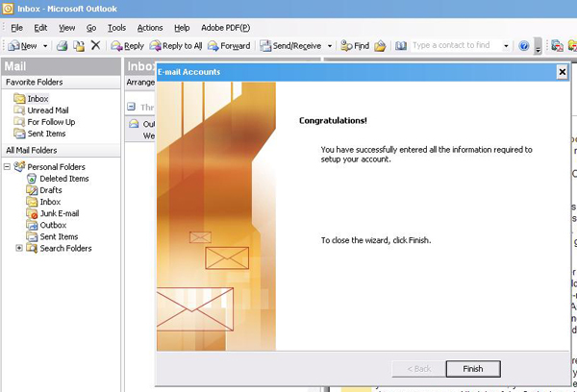Screen dimensions: 577x392
Task: Click the blue Help question mark icon
Action: (x=524, y=45)
